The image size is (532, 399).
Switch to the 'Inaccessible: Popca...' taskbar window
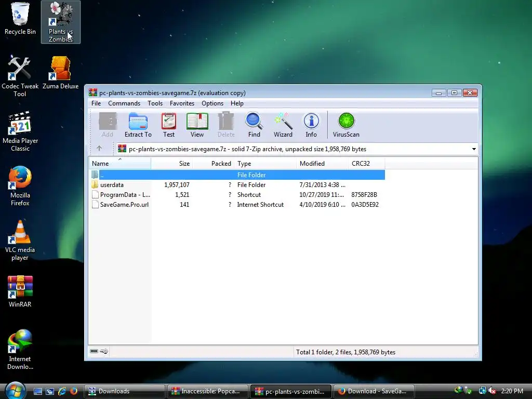click(208, 391)
